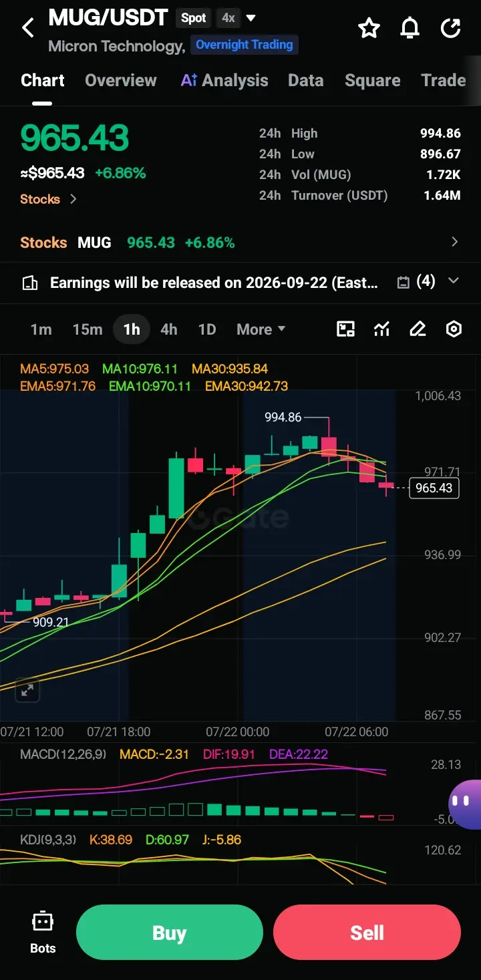Image resolution: width=481 pixels, height=980 pixels.
Task: Tap the earnings release announcement text
Action: coord(214,283)
